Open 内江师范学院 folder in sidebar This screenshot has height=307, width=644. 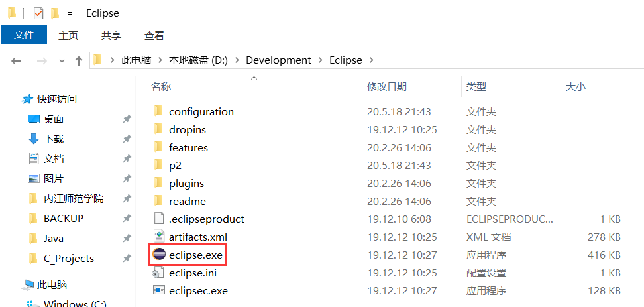(74, 199)
